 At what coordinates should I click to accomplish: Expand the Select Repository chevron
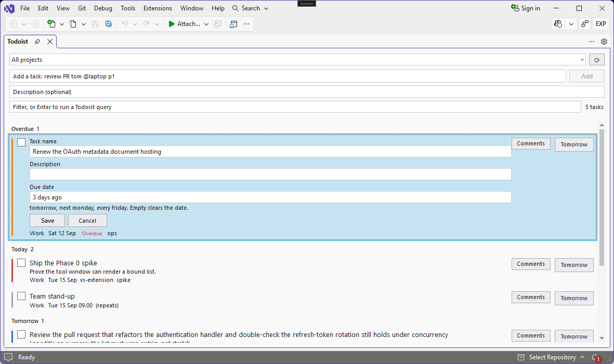pyautogui.click(x=582, y=357)
